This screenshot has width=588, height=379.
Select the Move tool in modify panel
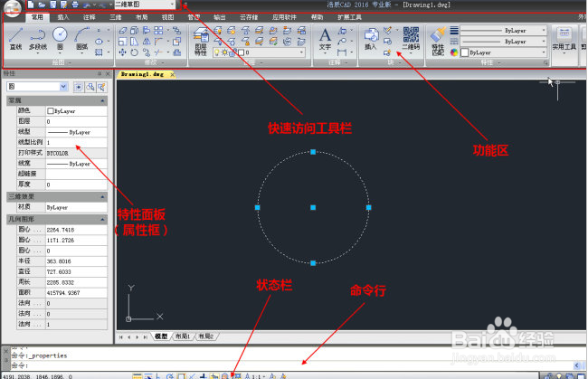pyautogui.click(x=123, y=52)
